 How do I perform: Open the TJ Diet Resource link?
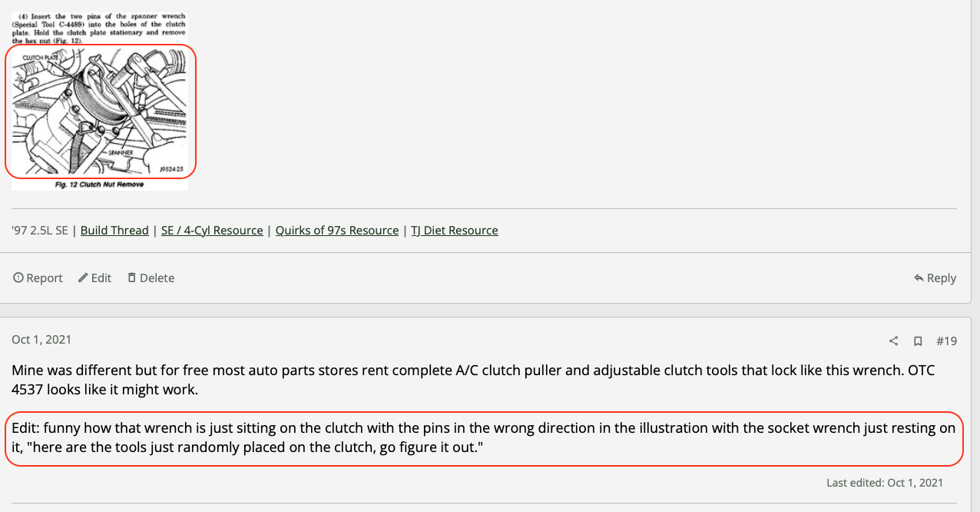(455, 231)
